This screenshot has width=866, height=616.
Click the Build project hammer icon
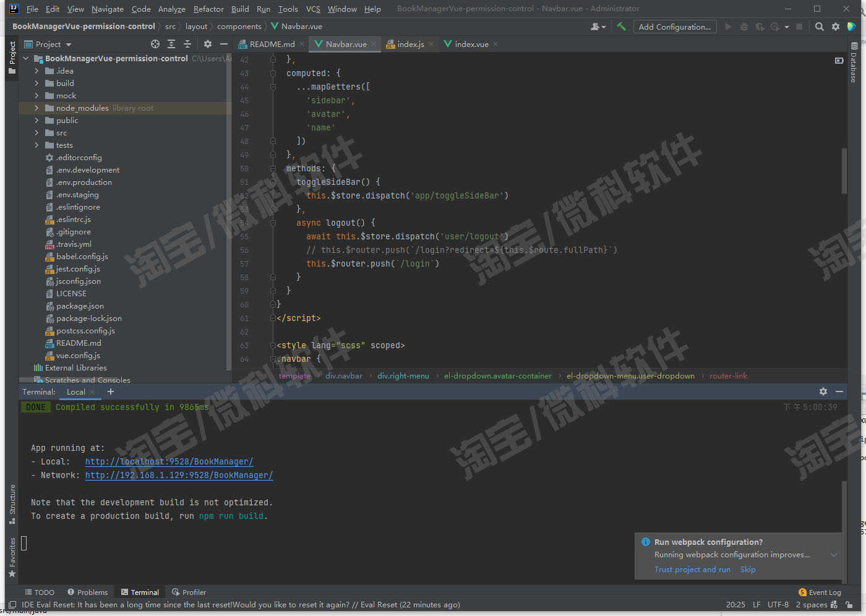(x=621, y=27)
